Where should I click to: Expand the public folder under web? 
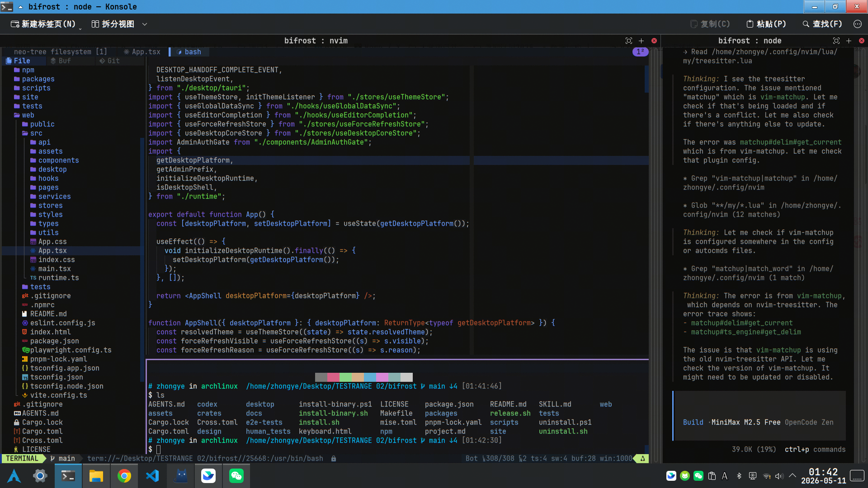click(38, 124)
